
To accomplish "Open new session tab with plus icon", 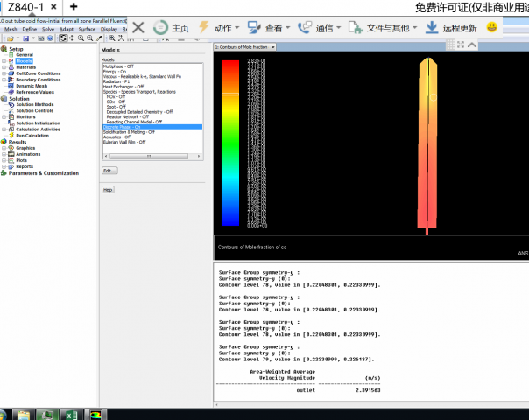I will tap(74, 7).
